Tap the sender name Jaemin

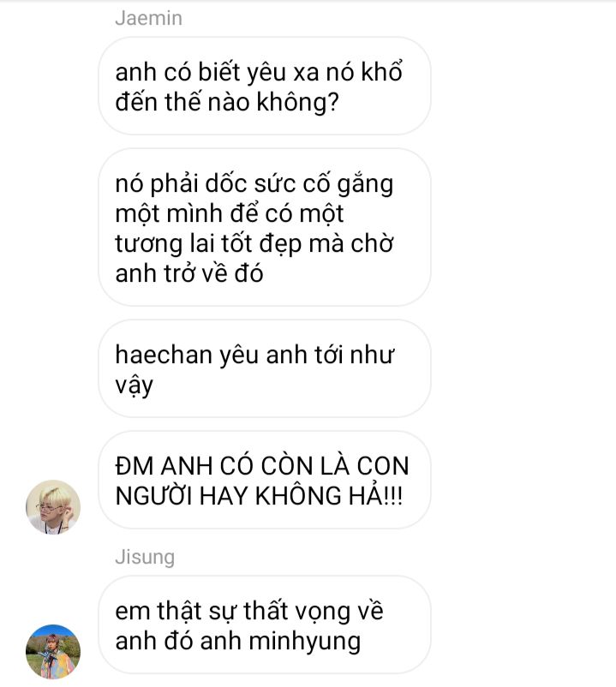coord(148,18)
